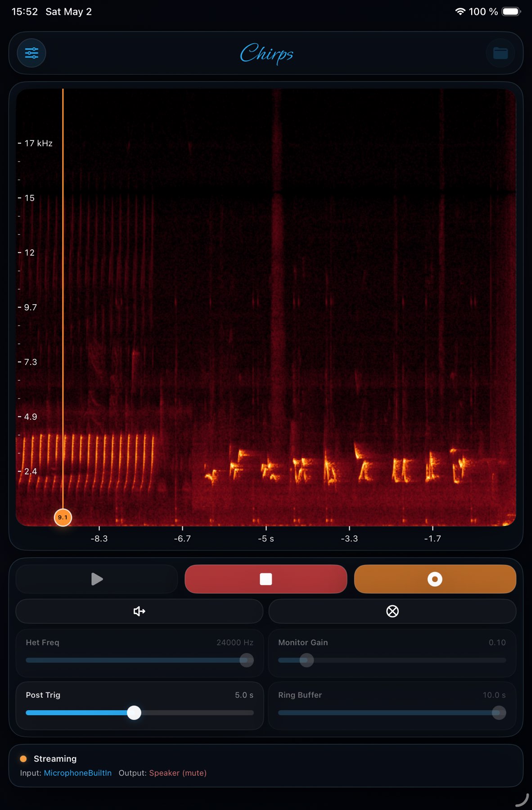Tap the Post Trig label
This screenshot has height=810, width=532.
43,695
